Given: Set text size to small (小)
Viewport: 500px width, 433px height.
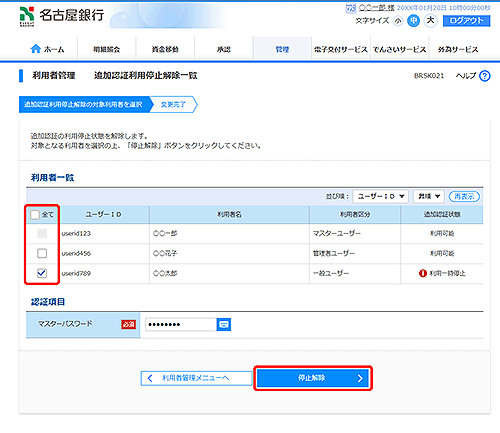Looking at the screenshot, I should [x=398, y=21].
